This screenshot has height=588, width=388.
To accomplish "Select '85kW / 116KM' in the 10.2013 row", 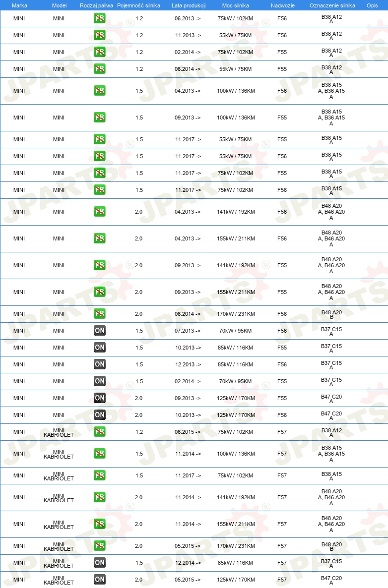I will [x=236, y=348].
